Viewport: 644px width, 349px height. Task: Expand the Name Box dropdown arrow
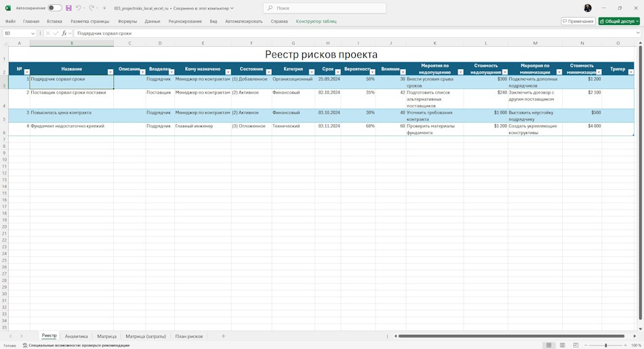coord(33,33)
